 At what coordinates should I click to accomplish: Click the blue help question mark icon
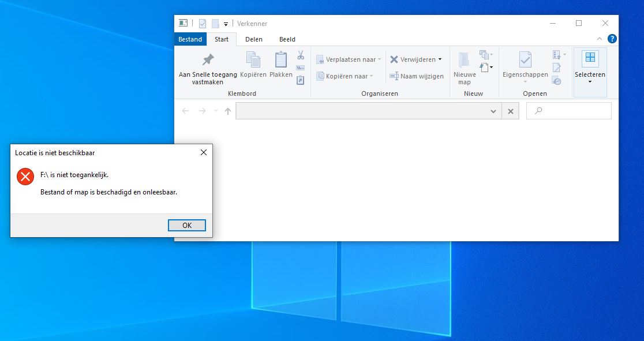(x=612, y=39)
